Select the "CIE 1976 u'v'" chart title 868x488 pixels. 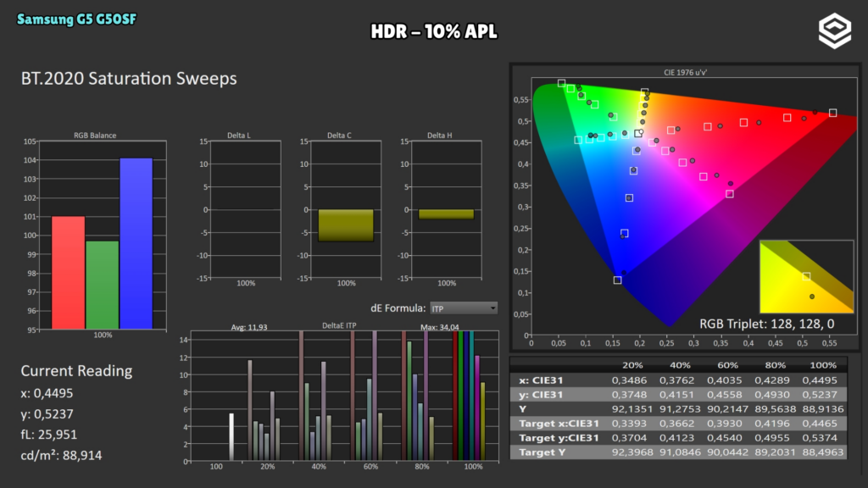[685, 73]
